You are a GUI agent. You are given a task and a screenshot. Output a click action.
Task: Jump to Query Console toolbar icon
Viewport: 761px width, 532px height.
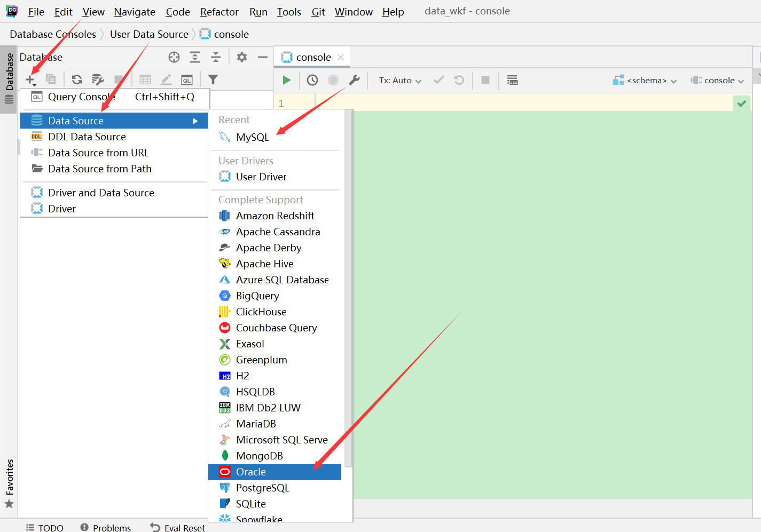(187, 80)
